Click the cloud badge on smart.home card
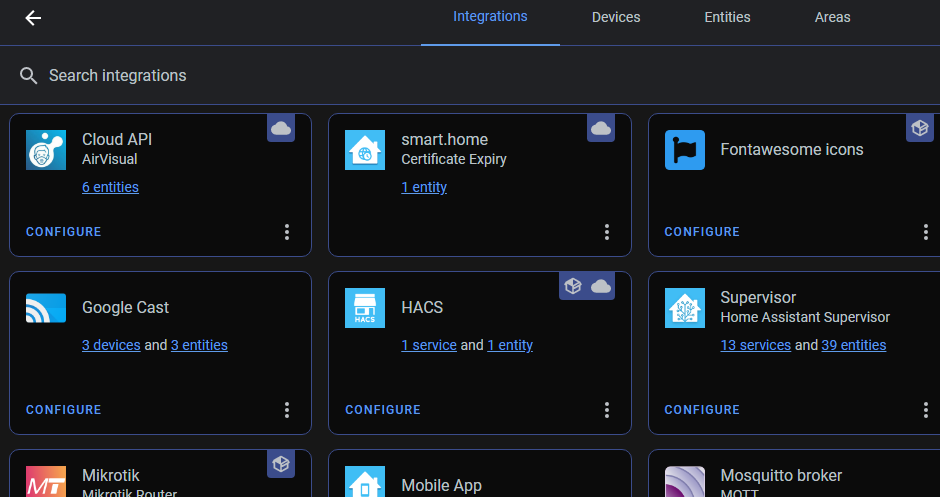Viewport: 940px width, 497px height. (x=601, y=128)
